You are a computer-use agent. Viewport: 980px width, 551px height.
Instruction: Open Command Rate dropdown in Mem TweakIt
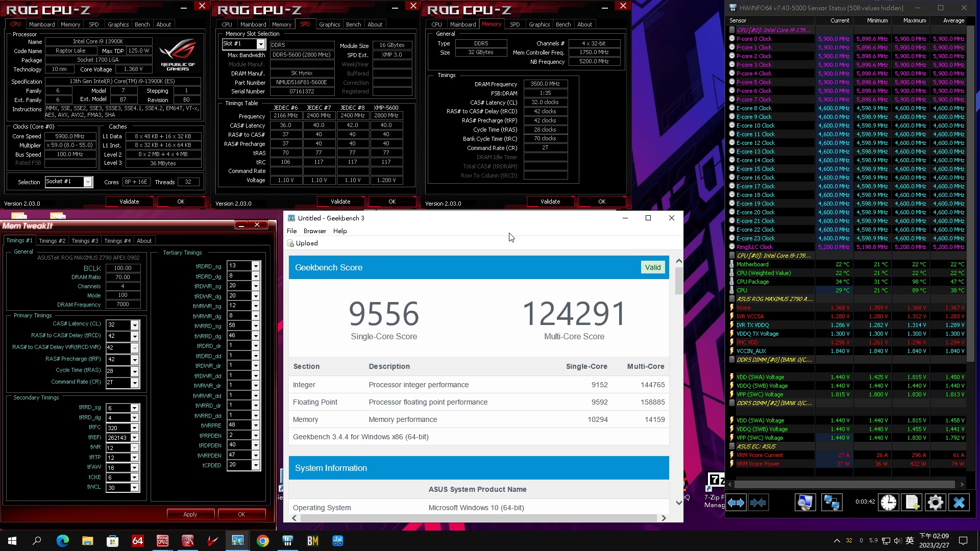pos(134,382)
